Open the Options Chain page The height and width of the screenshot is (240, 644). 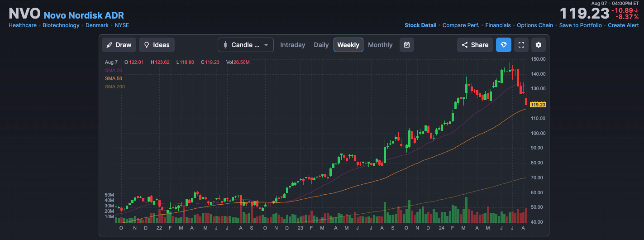tap(535, 25)
